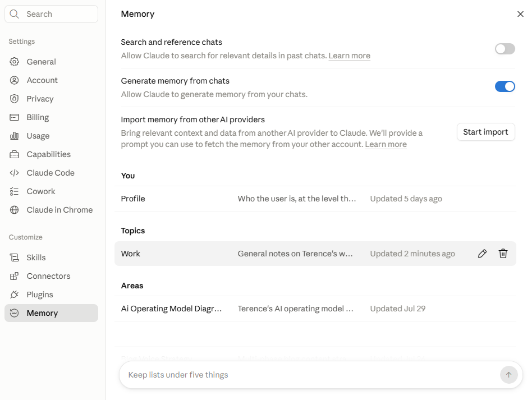Enable Search and reference chats toggle
The height and width of the screenshot is (400, 532).
pyautogui.click(x=505, y=49)
